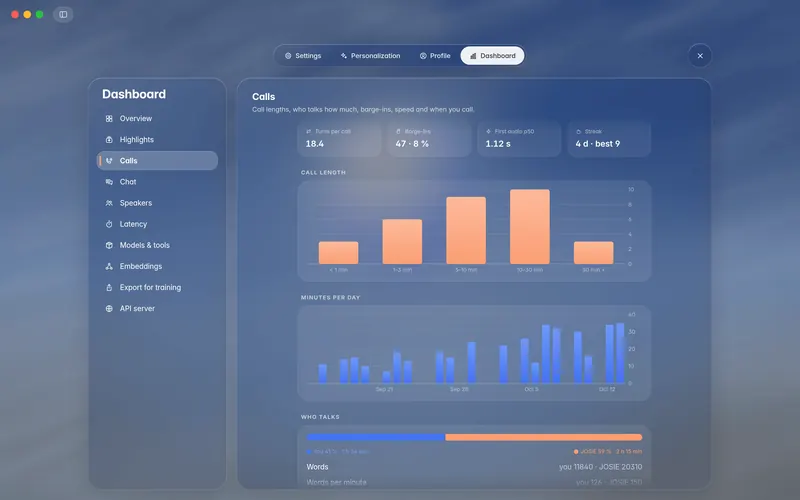Click the orange JOSIE segment of Who Talks bar
800x500 pixels.
(543, 437)
